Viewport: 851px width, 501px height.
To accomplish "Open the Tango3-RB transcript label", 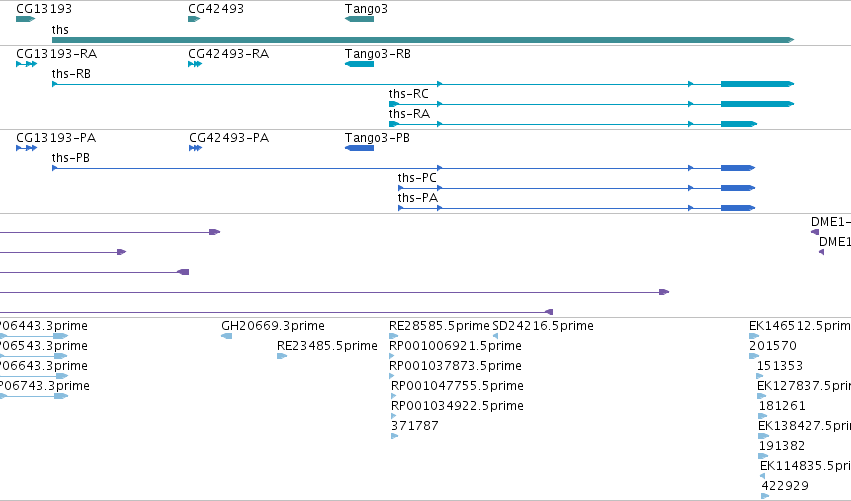I will (378, 54).
